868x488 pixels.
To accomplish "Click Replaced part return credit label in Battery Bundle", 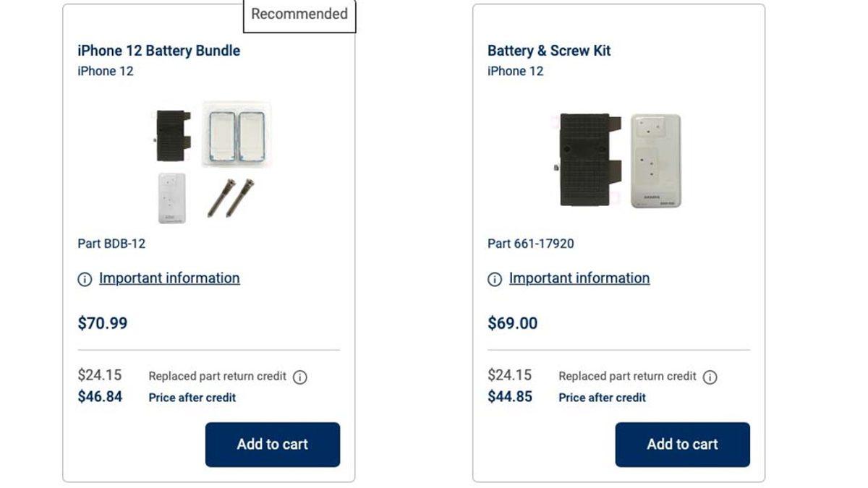I will (x=217, y=377).
